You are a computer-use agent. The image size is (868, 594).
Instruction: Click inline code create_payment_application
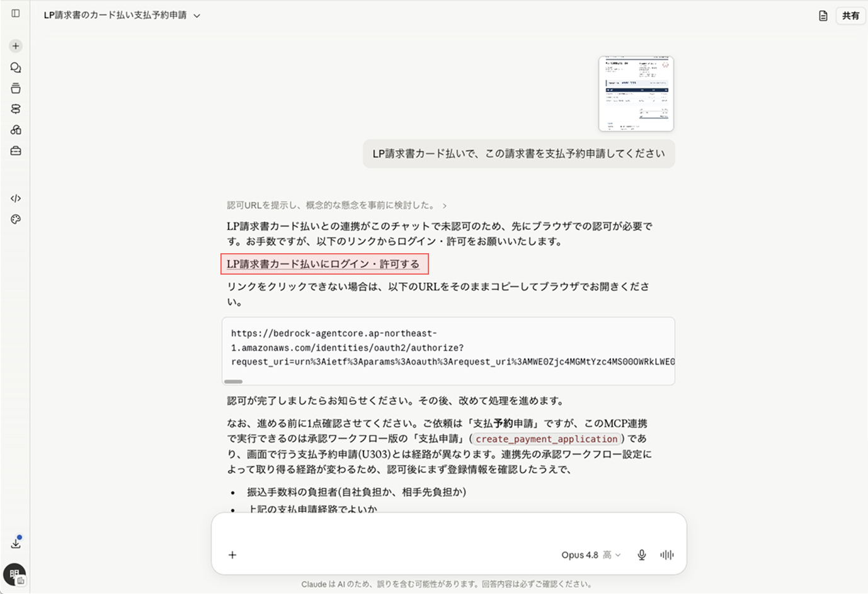pos(547,439)
